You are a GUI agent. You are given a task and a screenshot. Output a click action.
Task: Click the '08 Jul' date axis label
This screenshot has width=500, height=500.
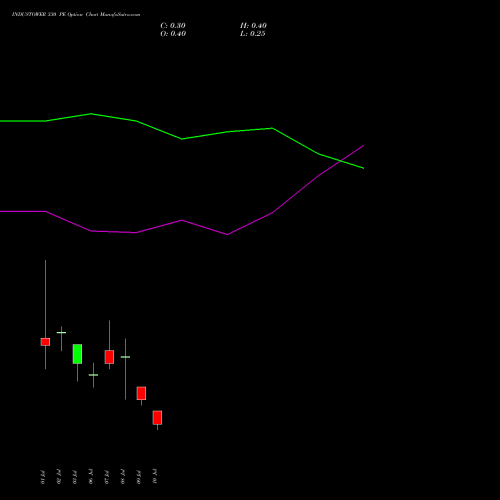point(123,477)
